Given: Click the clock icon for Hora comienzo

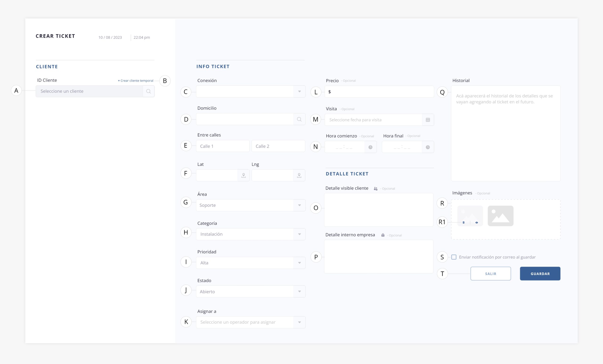Looking at the screenshot, I should [x=370, y=147].
